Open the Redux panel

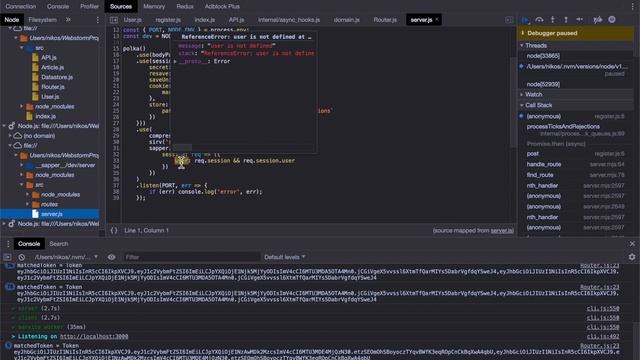tap(184, 7)
